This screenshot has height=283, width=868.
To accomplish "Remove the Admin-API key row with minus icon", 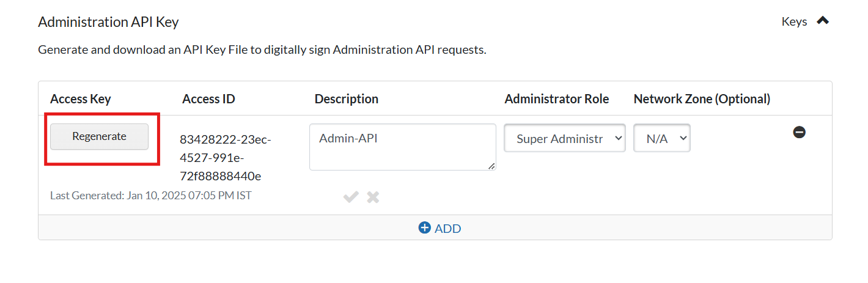I will tap(799, 132).
